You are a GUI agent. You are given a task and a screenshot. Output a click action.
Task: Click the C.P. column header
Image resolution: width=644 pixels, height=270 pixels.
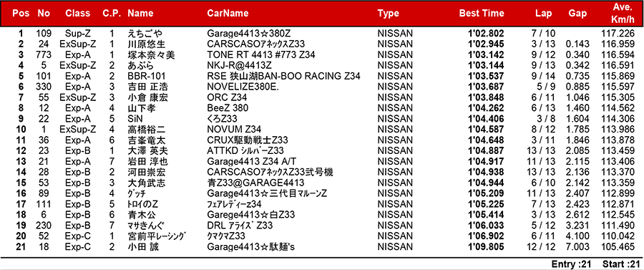(112, 13)
